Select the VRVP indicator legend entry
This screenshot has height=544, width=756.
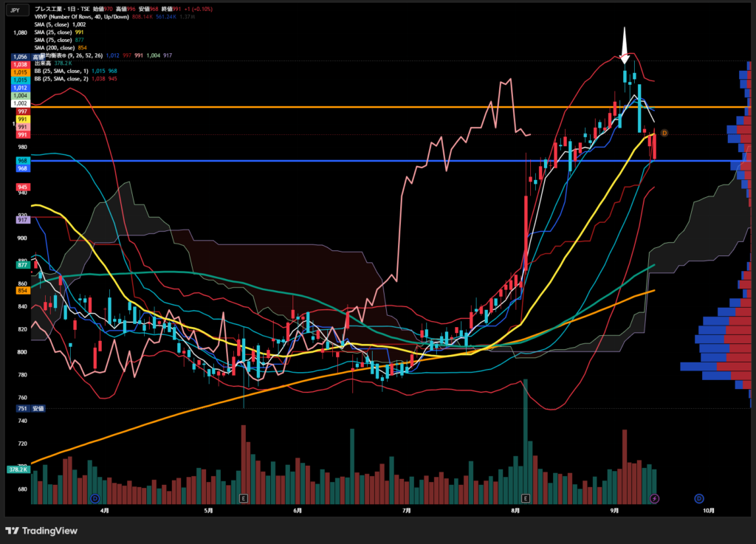(x=81, y=17)
